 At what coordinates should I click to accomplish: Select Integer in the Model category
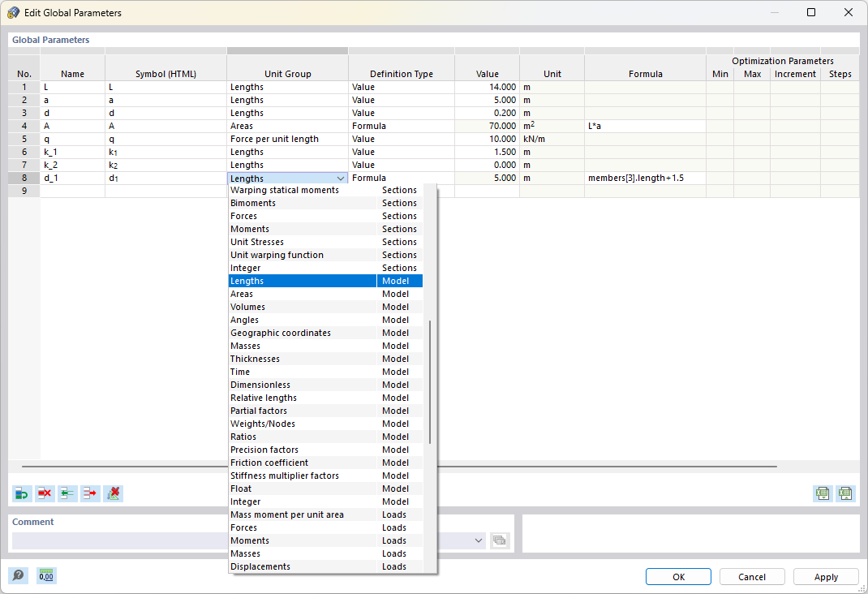coord(325,501)
